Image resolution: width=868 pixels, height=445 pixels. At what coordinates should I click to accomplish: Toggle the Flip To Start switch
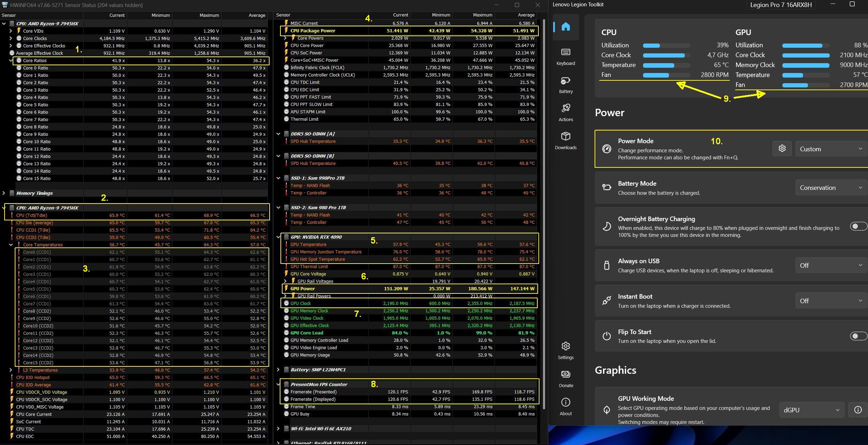(x=858, y=336)
